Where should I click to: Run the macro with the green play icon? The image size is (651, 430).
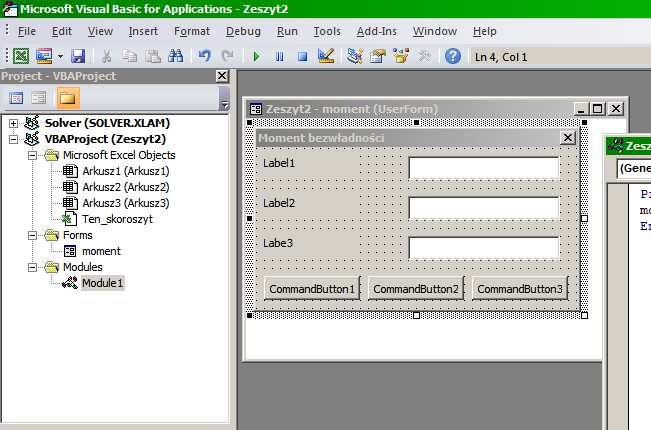tap(256, 56)
